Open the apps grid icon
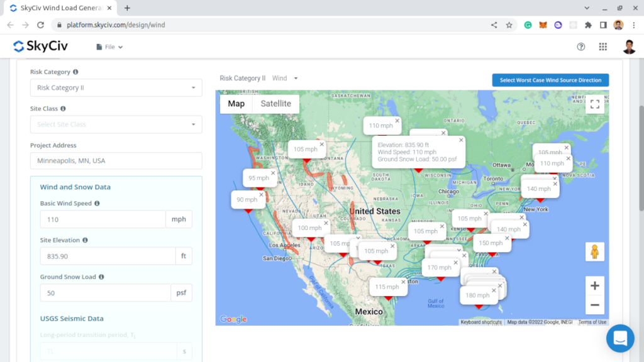The image size is (644, 362). [602, 47]
